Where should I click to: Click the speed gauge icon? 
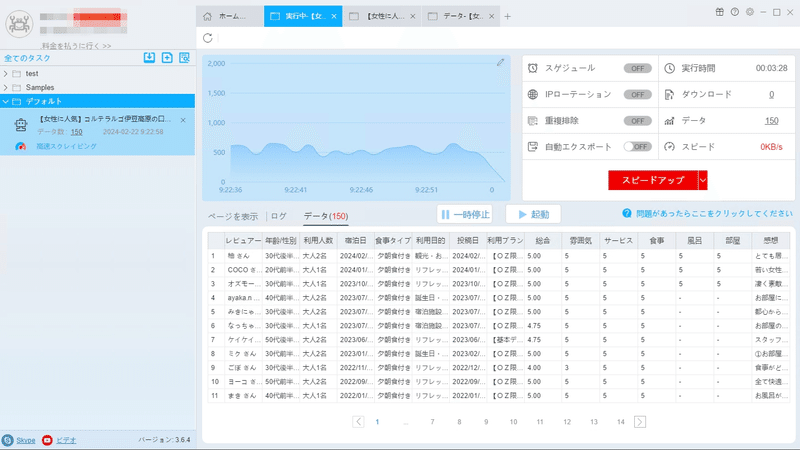669,147
